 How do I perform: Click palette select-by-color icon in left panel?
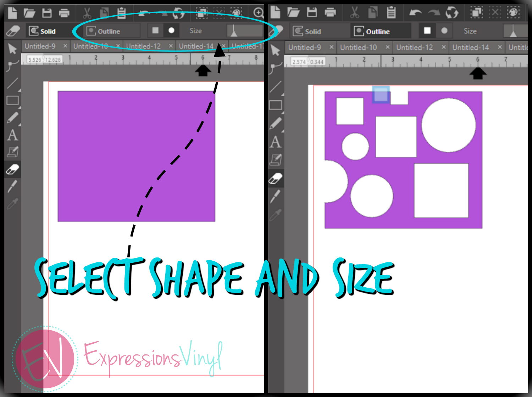(236, 13)
